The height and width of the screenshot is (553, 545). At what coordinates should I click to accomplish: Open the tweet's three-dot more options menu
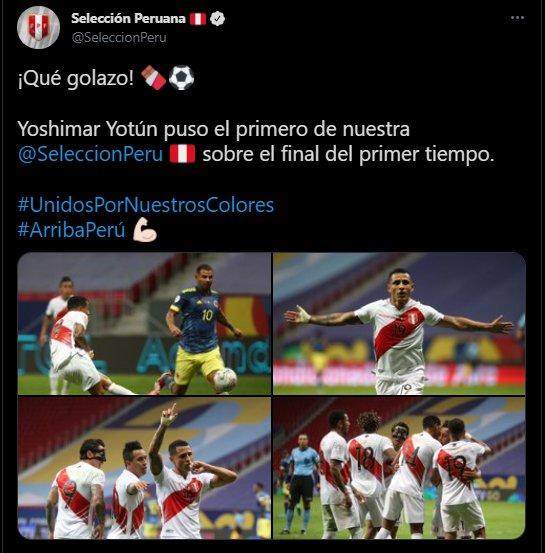coord(517,18)
